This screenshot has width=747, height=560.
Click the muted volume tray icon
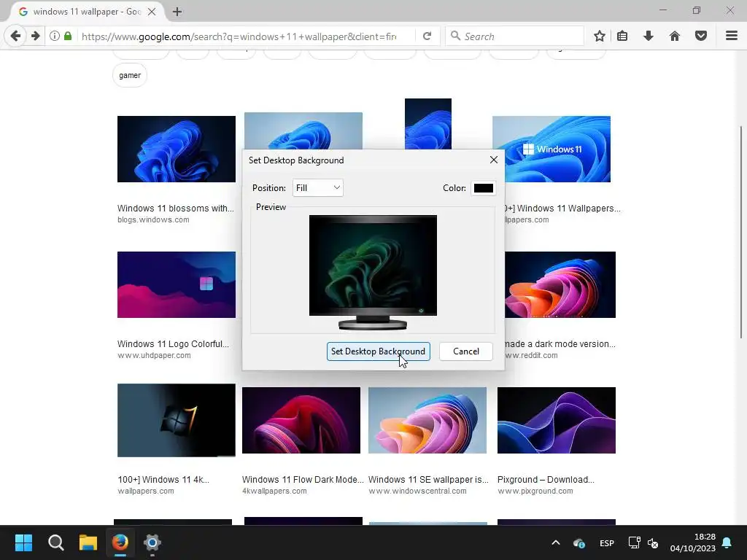653,542
